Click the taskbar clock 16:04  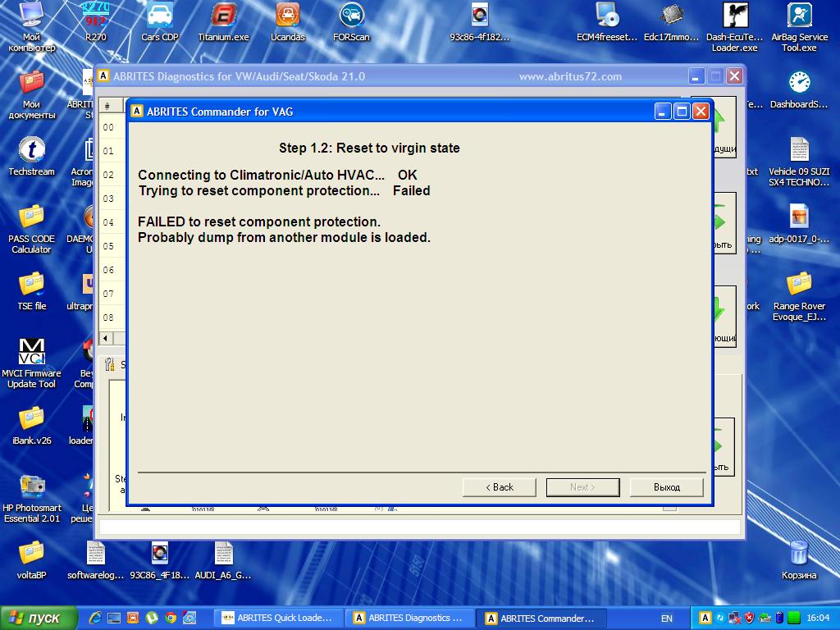point(818,619)
